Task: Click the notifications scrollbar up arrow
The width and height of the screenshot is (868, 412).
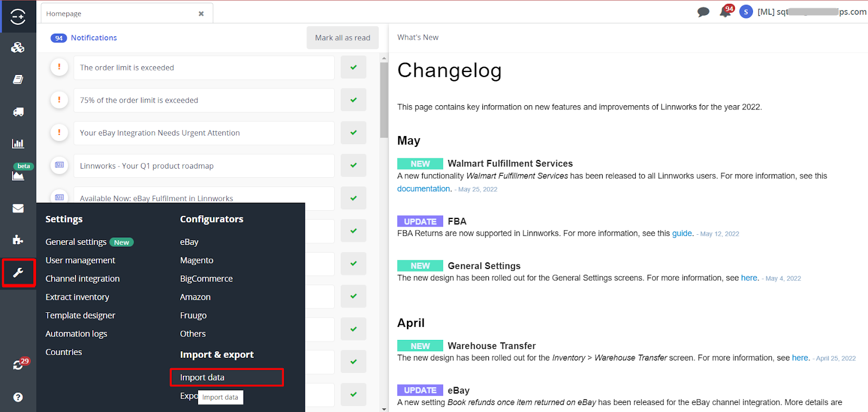Action: [x=384, y=58]
